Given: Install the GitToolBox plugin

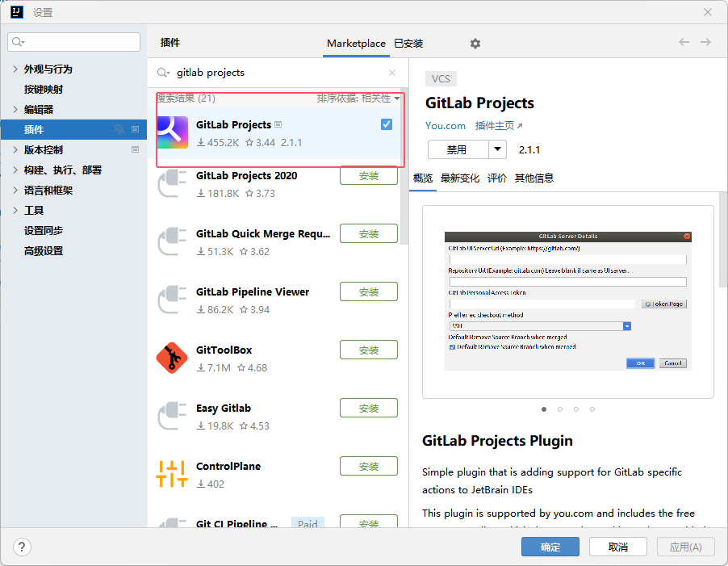Looking at the screenshot, I should pos(369,350).
